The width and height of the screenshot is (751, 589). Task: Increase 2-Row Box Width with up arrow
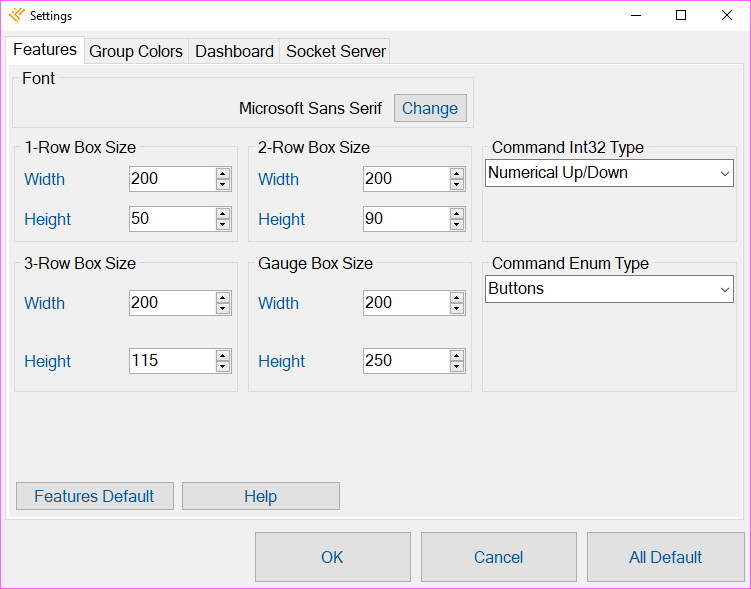coord(457,174)
